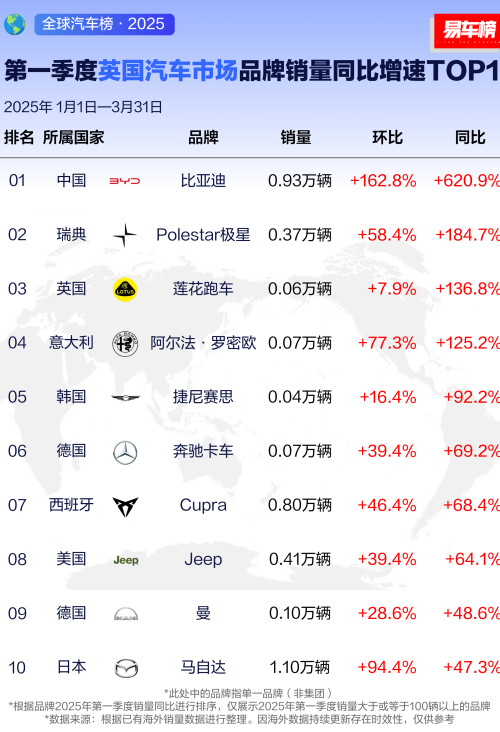Select the yellow Lotus logo

click(x=125, y=289)
